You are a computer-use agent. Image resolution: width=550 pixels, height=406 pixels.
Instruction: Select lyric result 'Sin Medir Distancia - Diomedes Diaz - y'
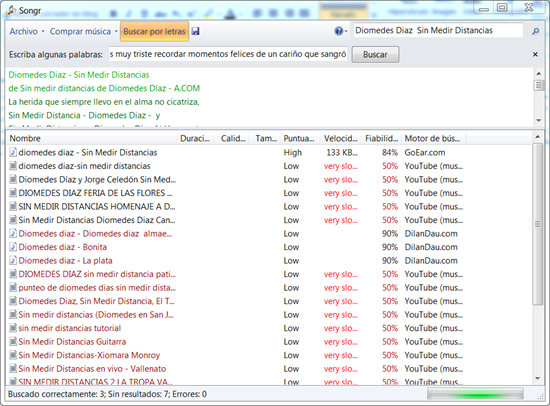[84, 115]
